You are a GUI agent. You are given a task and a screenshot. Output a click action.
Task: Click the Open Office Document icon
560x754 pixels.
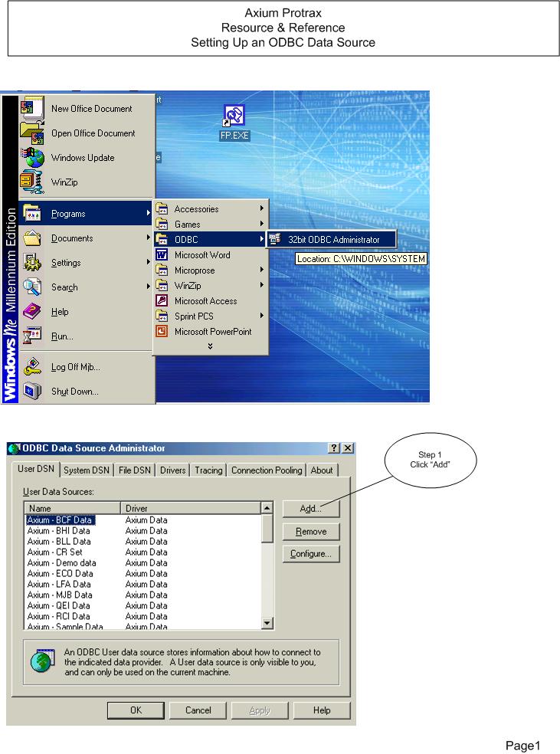point(32,133)
